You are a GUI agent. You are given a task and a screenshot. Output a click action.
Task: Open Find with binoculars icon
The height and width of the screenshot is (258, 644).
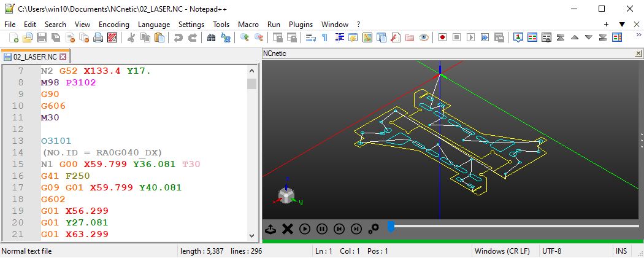212,38
